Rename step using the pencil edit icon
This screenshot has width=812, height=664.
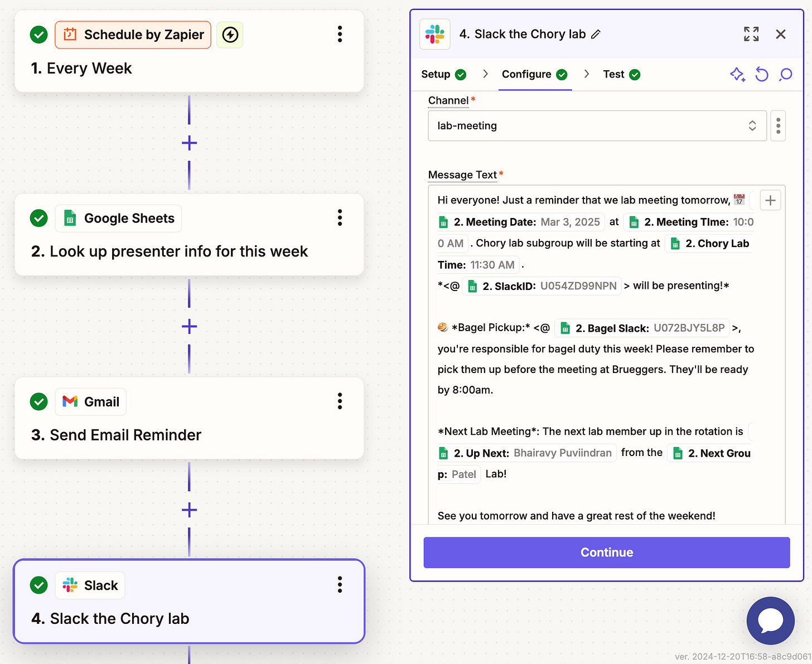[596, 35]
